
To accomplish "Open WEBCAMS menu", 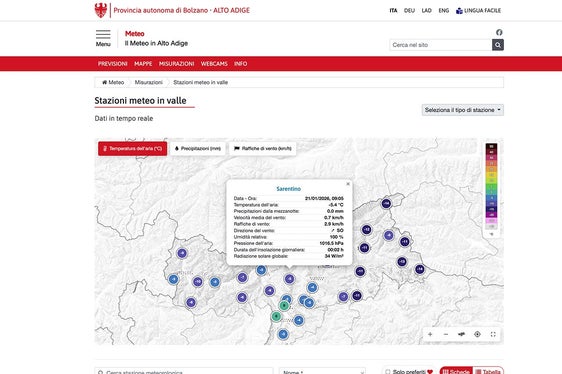I will pyautogui.click(x=214, y=64).
